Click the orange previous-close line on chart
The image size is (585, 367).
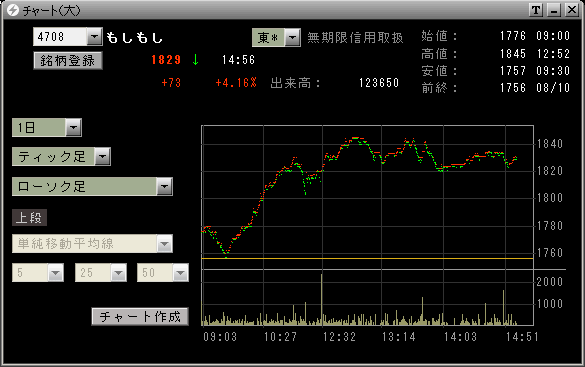367,258
